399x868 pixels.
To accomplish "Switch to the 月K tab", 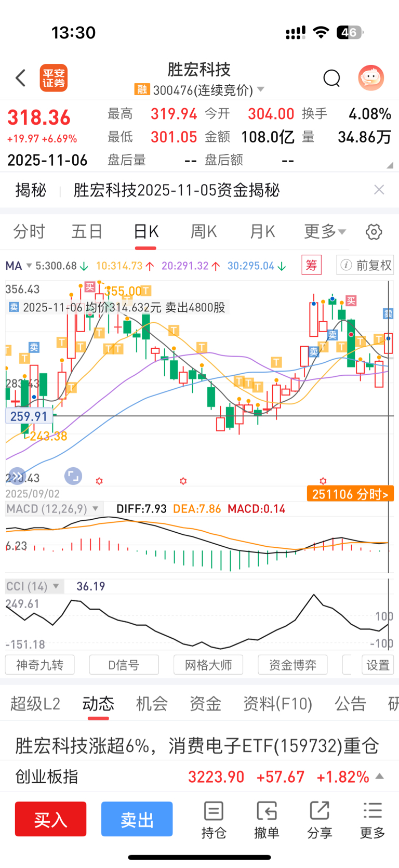I will click(262, 231).
